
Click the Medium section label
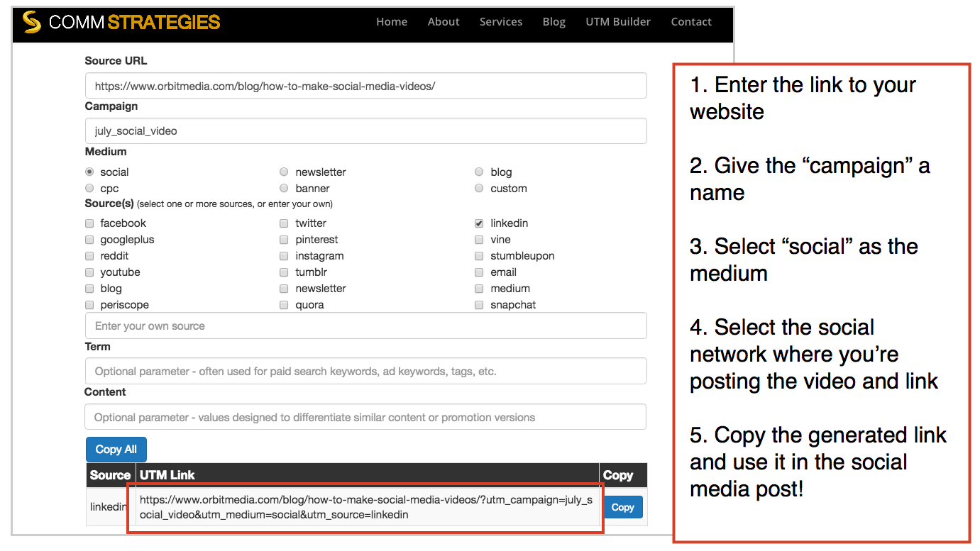click(106, 152)
